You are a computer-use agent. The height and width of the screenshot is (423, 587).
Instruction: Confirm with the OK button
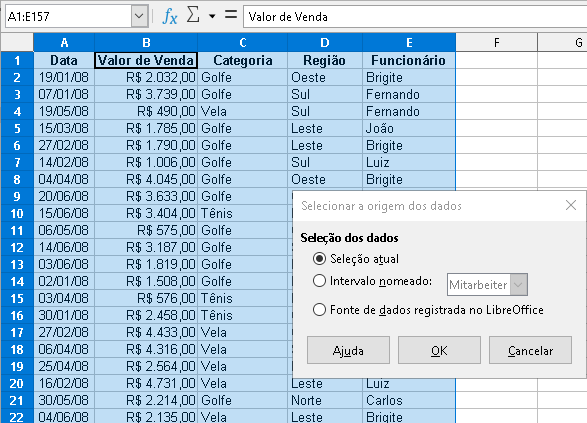pyautogui.click(x=439, y=350)
